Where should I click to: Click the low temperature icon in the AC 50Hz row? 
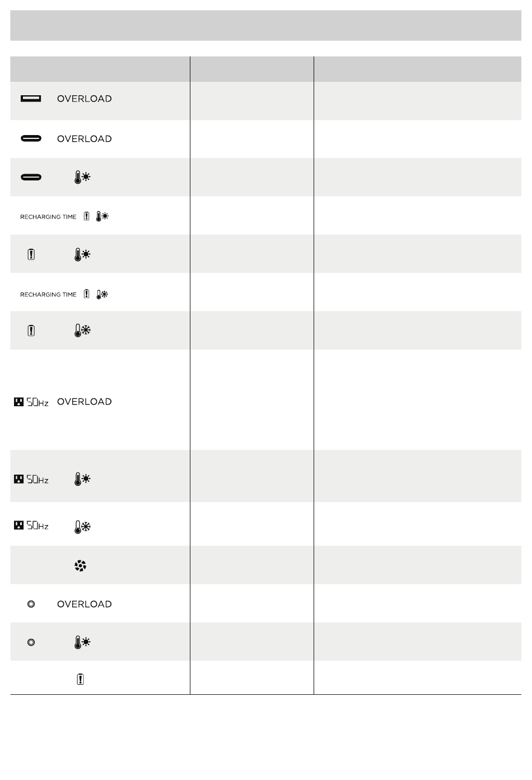pos(82,527)
